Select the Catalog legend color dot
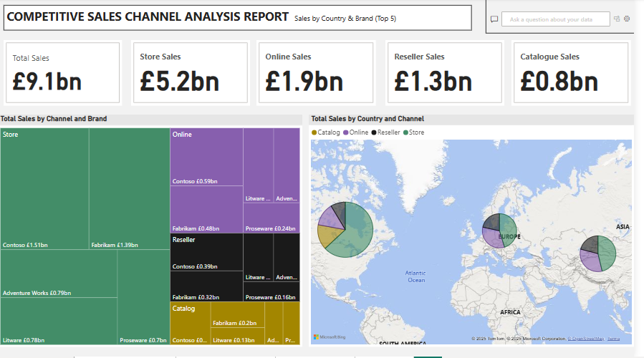Viewport: 644px width, 358px height. 314,132
